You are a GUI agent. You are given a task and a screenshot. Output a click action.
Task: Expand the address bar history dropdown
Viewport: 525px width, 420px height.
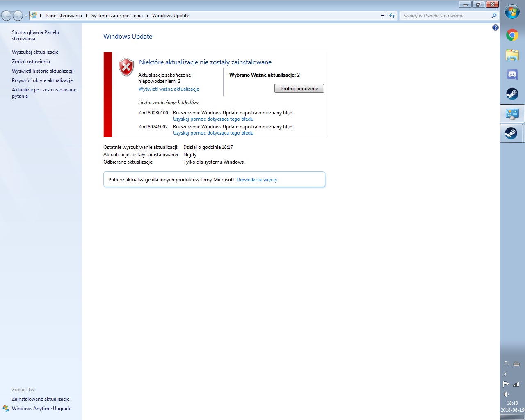coord(383,16)
